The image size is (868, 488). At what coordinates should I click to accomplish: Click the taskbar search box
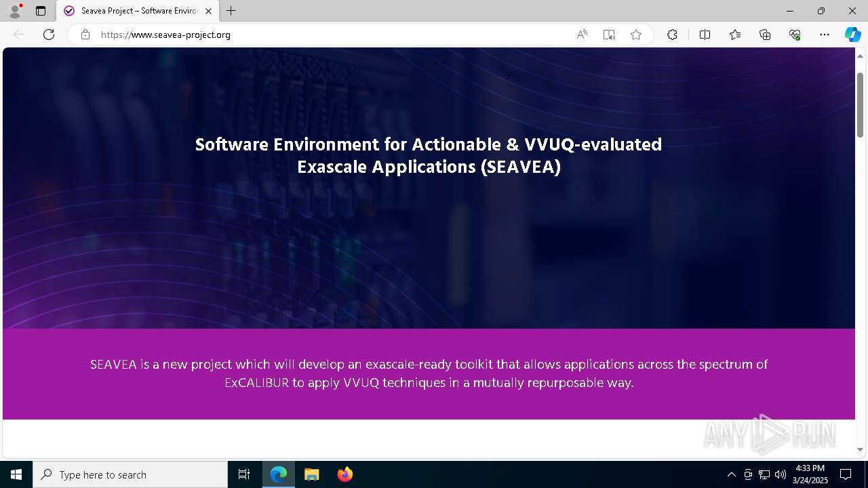tap(130, 474)
